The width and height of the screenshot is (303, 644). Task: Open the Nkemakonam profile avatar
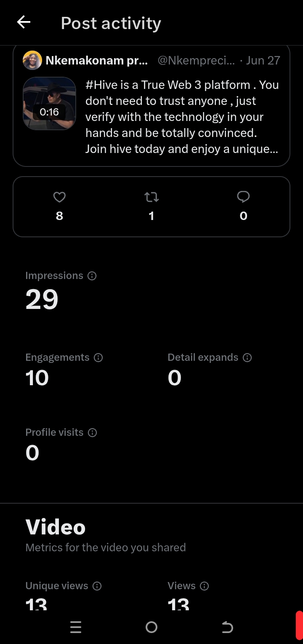[32, 60]
